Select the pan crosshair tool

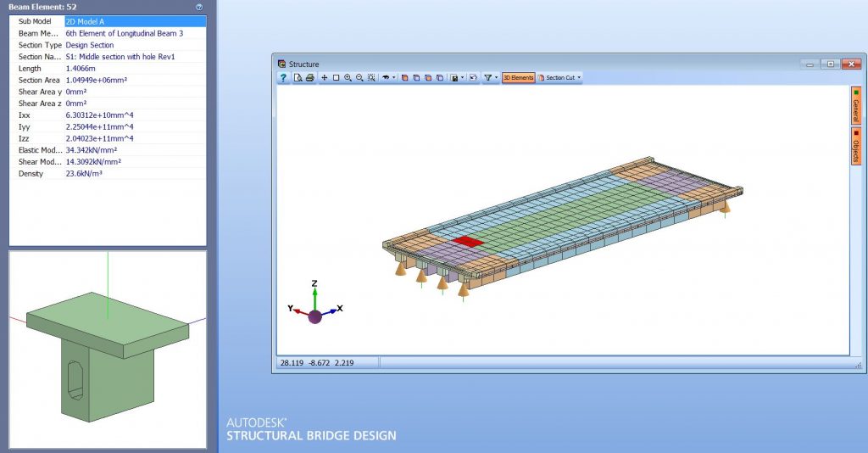pyautogui.click(x=325, y=77)
